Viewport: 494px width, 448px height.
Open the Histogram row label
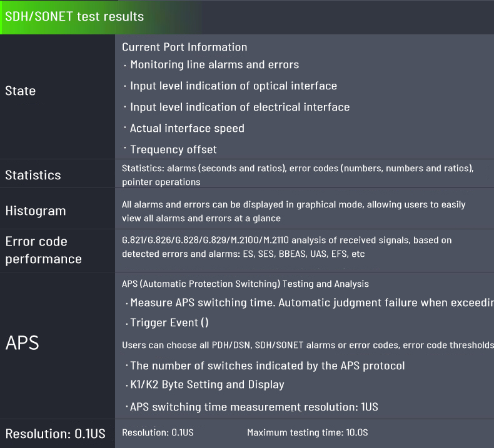point(36,211)
